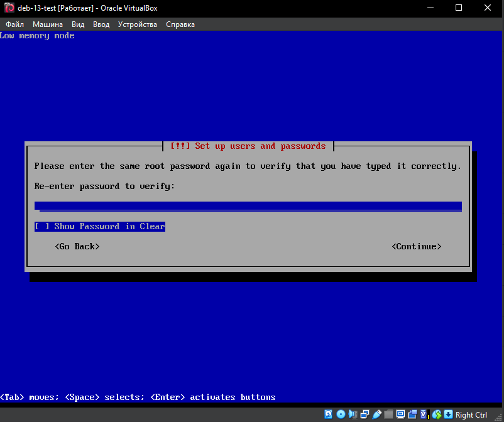This screenshot has width=504, height=422.
Task: Click the optical disc status icon
Action: tap(341, 414)
